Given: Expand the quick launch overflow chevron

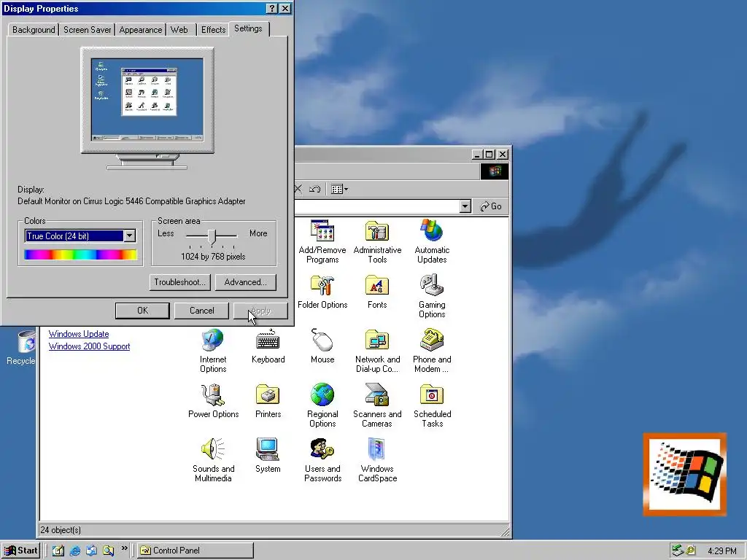Looking at the screenshot, I should 124,548.
